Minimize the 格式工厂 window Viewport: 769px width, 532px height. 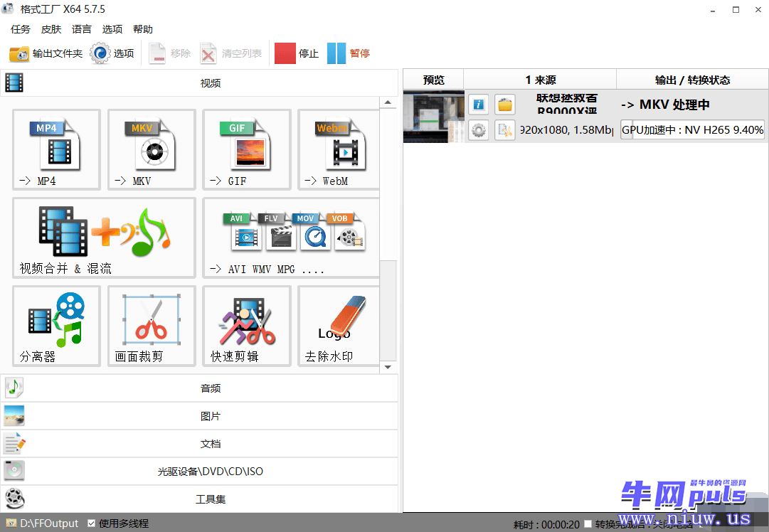[713, 10]
